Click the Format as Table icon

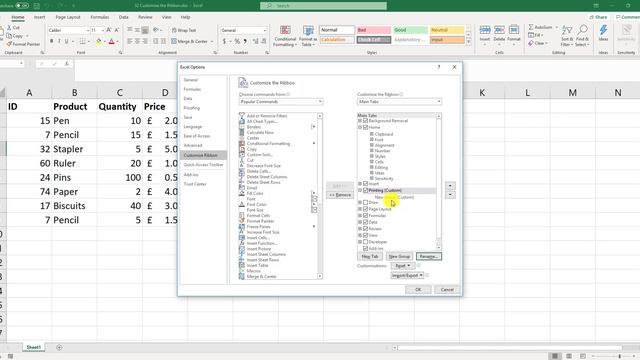[308, 30]
